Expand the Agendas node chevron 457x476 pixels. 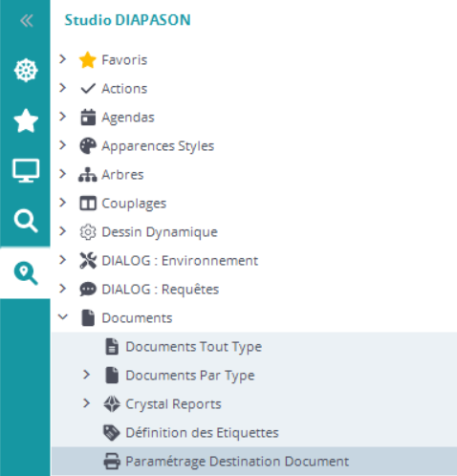pyautogui.click(x=63, y=117)
